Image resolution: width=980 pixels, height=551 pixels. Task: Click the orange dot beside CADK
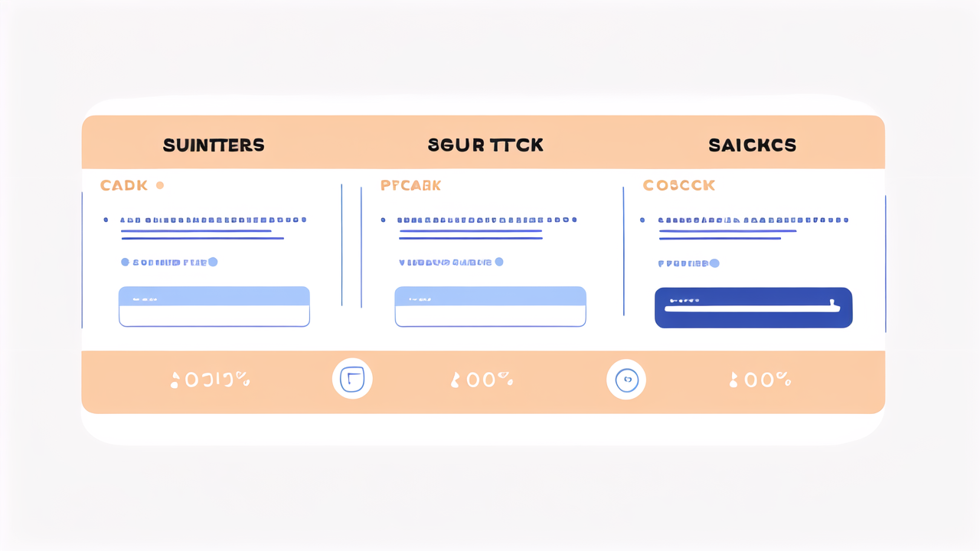159,185
